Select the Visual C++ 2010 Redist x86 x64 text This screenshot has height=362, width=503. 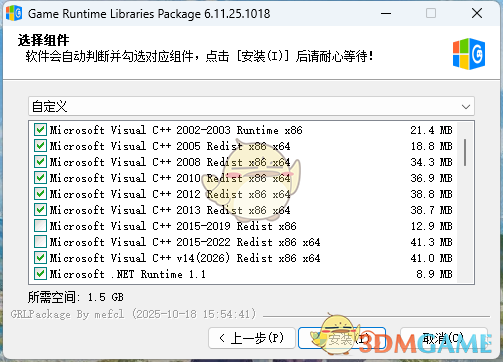pos(170,178)
